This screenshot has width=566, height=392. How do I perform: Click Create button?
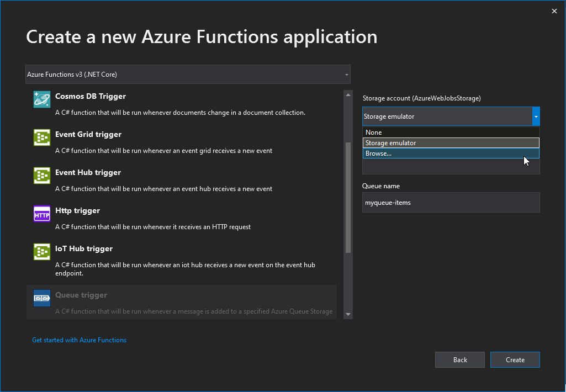(x=515, y=360)
